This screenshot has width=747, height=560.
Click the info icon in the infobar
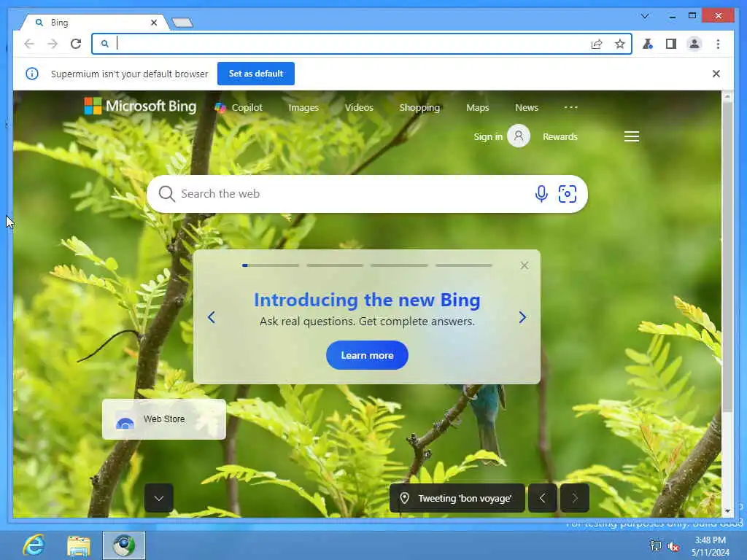[32, 74]
